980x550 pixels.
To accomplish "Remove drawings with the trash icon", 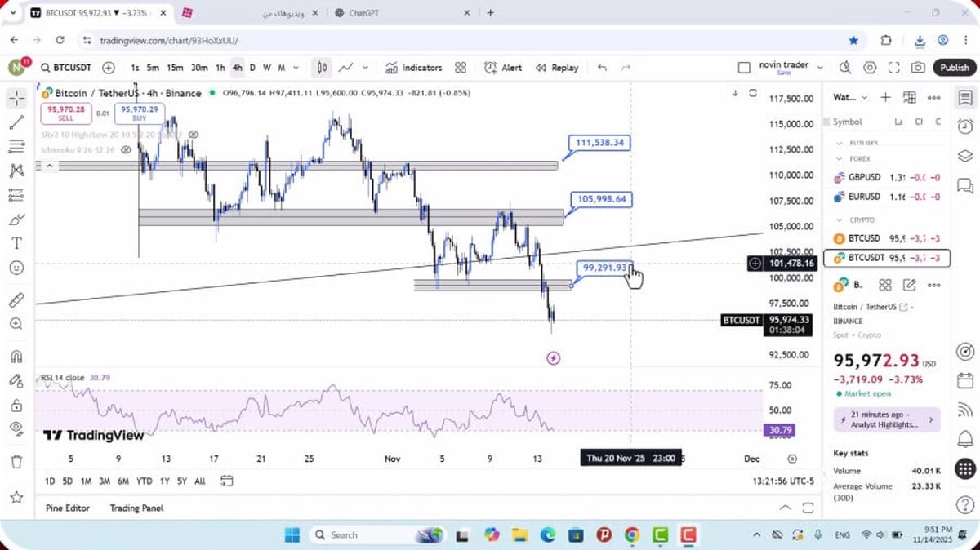I will click(x=16, y=462).
